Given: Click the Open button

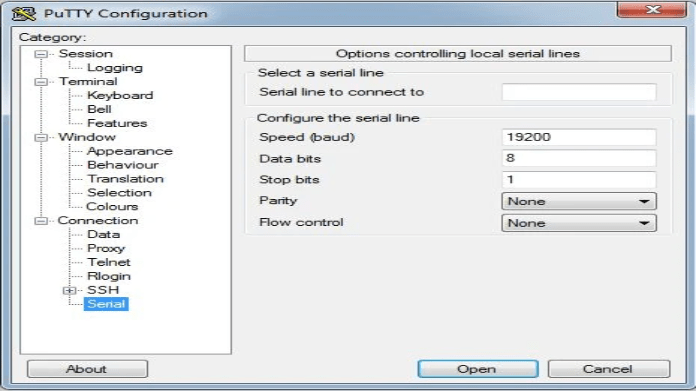Looking at the screenshot, I should (478, 369).
